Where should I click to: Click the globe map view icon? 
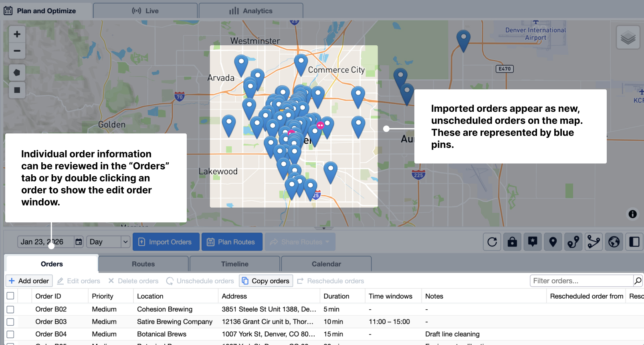pos(614,242)
